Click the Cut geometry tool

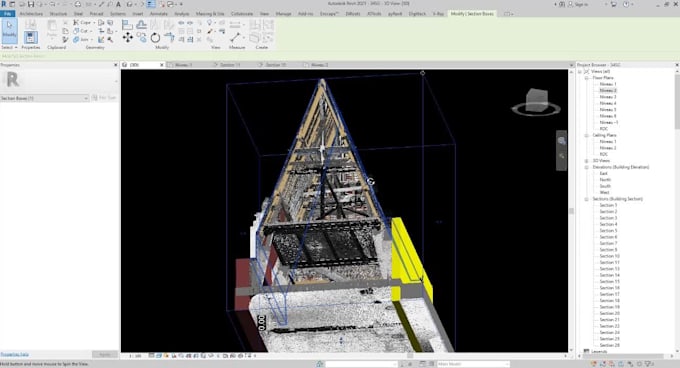pyautogui.click(x=81, y=31)
